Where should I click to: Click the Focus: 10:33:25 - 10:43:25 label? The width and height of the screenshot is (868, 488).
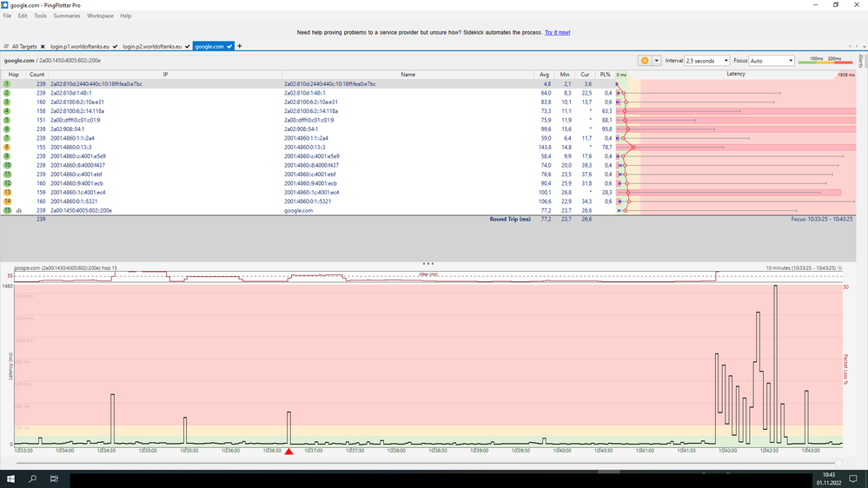point(821,219)
